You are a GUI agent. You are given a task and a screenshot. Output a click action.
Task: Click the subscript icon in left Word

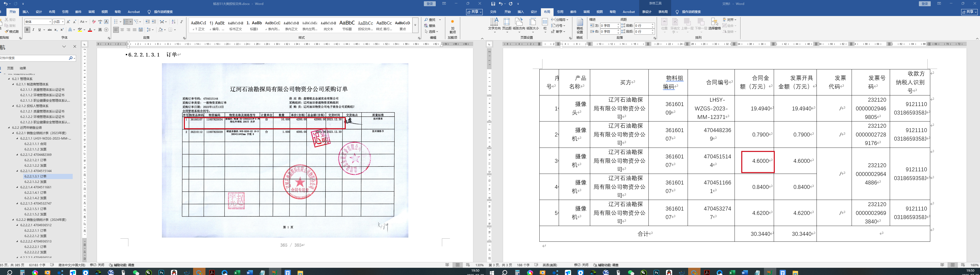pyautogui.click(x=56, y=30)
